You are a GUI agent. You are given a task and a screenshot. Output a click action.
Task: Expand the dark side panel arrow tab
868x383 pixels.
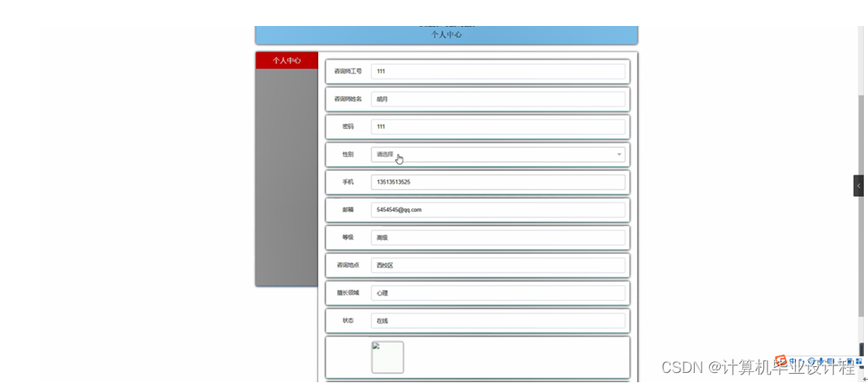pos(858,186)
